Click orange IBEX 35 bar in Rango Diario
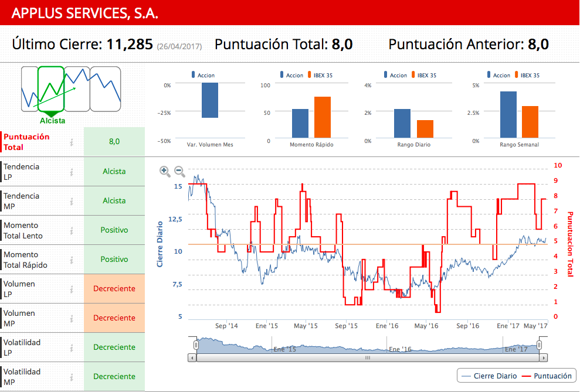 [425, 129]
